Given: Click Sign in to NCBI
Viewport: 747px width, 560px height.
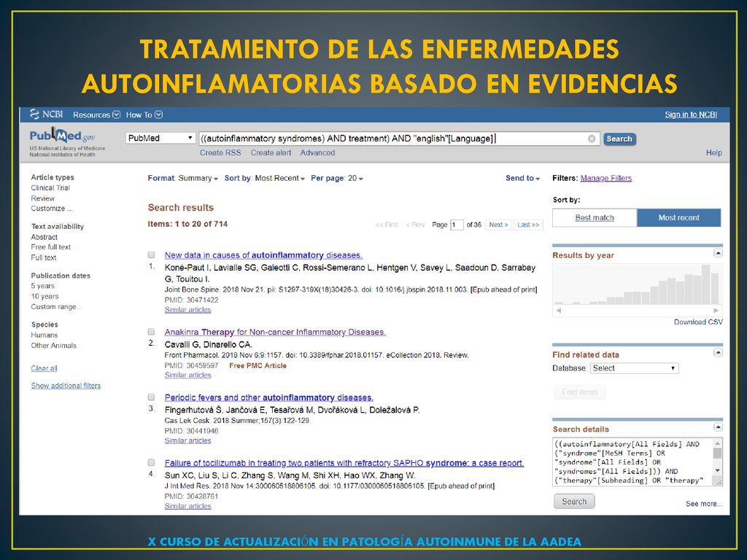Looking at the screenshot, I should pyautogui.click(x=691, y=114).
